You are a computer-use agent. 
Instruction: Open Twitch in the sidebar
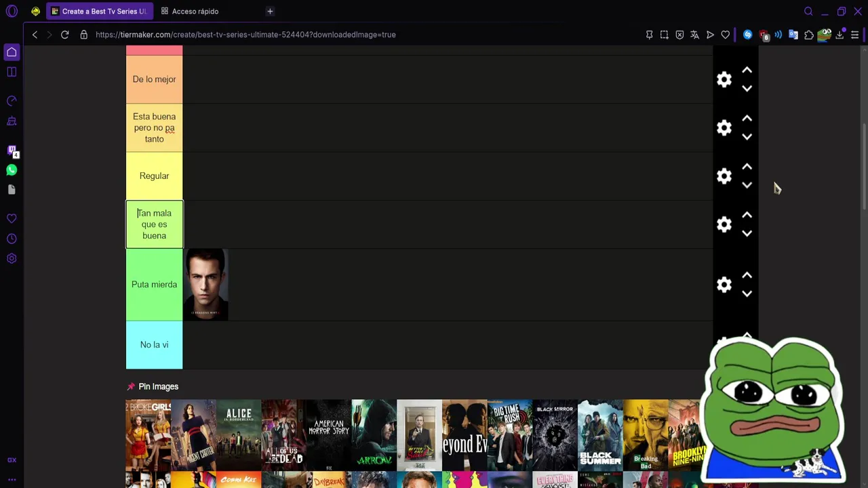click(x=12, y=150)
